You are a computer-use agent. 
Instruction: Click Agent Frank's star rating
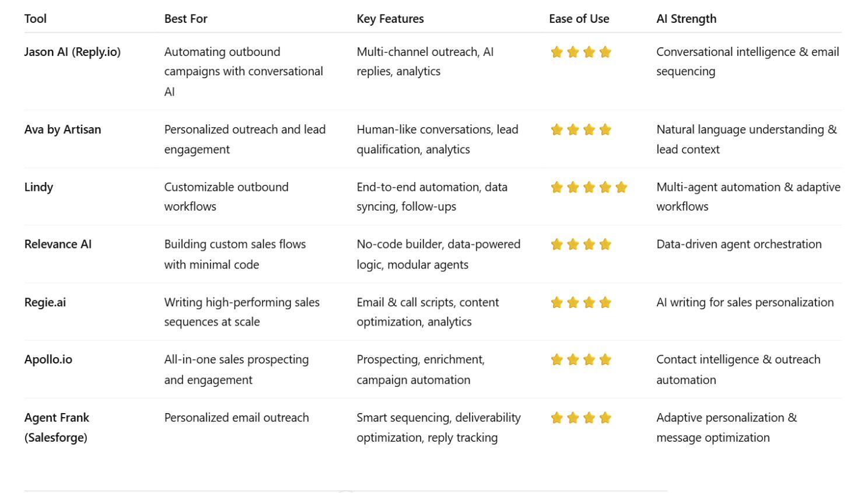pos(580,418)
